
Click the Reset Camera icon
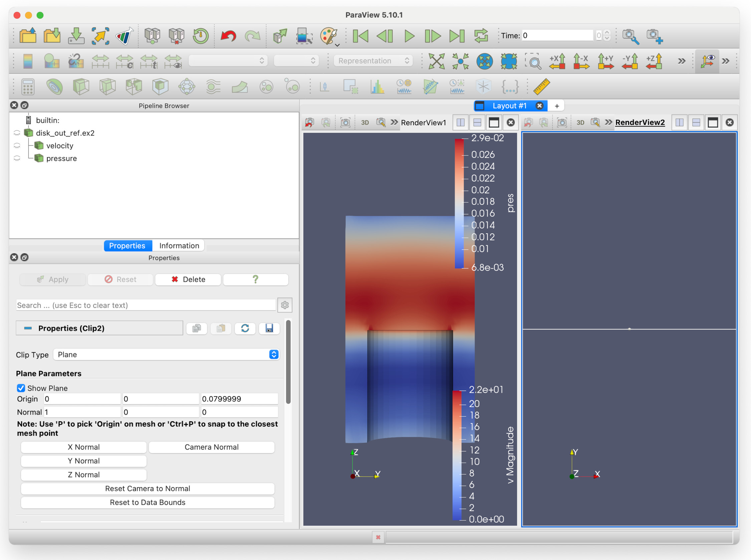point(436,61)
